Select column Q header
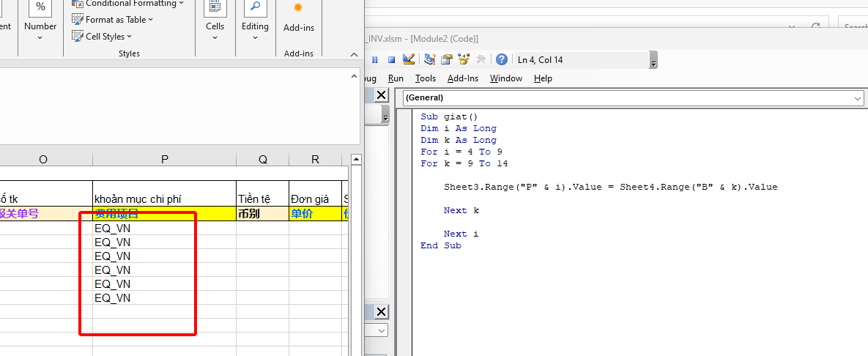 point(262,160)
